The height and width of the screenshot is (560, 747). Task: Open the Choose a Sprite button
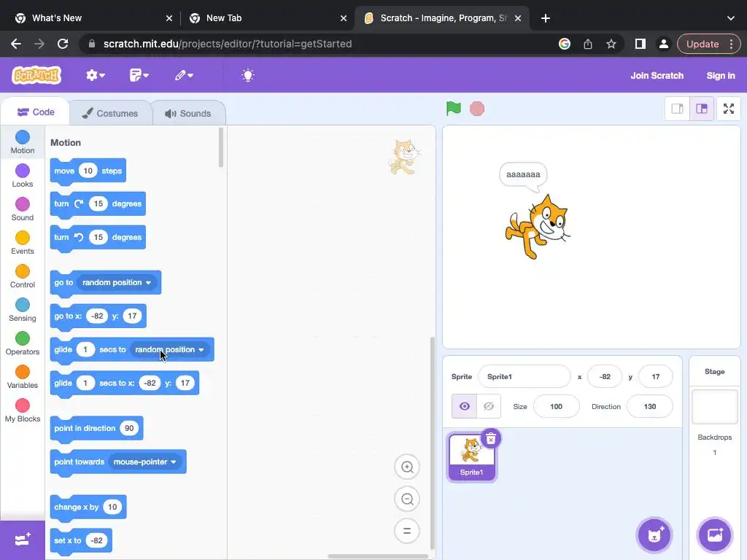pos(654,534)
